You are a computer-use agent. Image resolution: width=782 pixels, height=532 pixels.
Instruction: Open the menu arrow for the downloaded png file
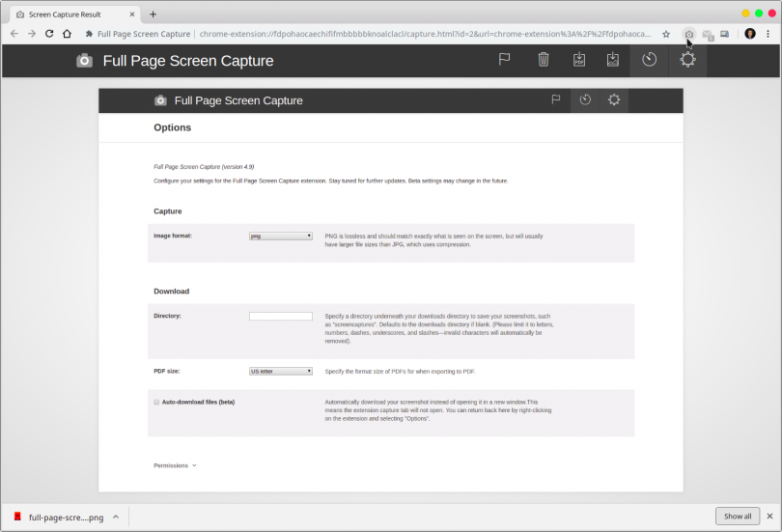[116, 518]
